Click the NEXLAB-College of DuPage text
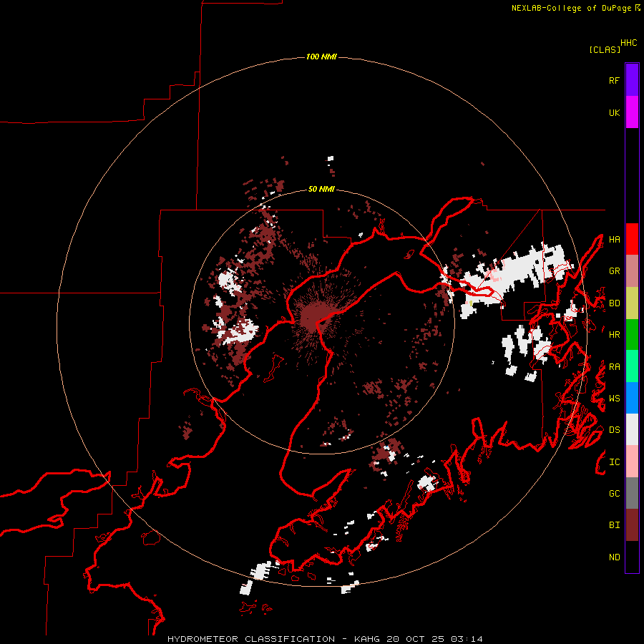 [571, 8]
